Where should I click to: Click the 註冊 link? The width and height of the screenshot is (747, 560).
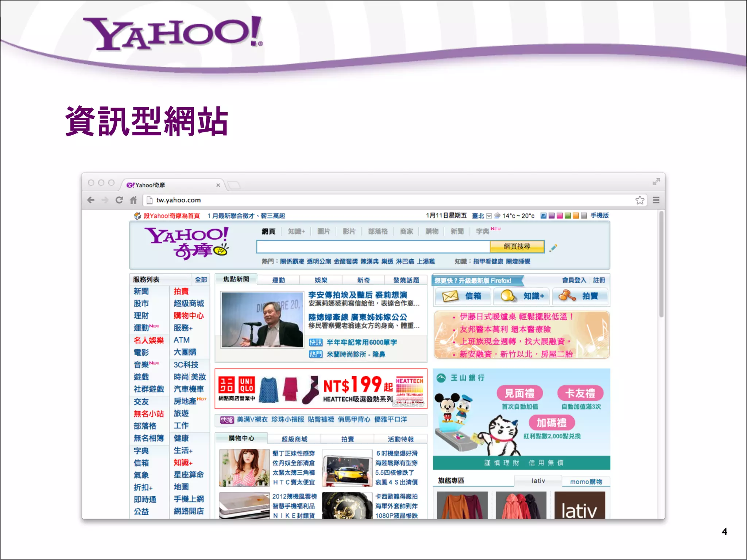pos(599,280)
